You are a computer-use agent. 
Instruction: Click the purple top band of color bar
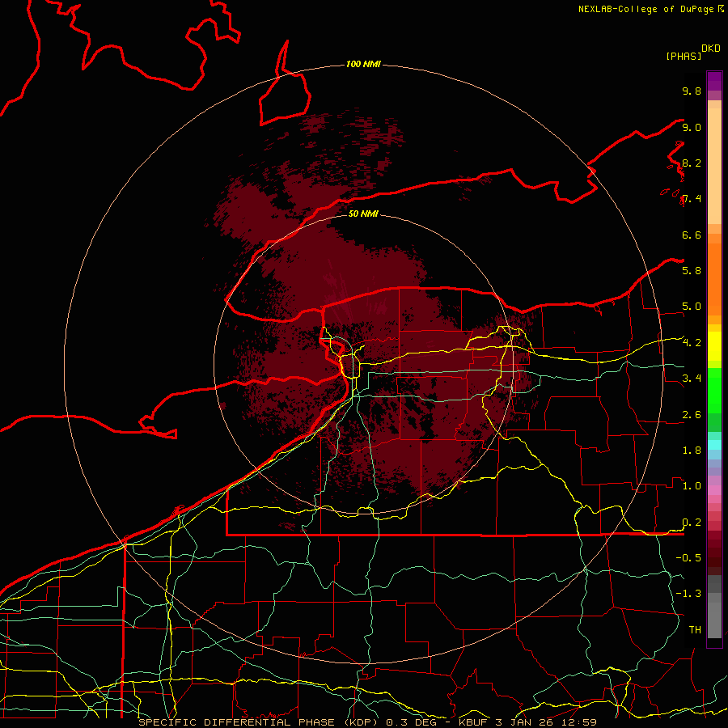(714, 81)
